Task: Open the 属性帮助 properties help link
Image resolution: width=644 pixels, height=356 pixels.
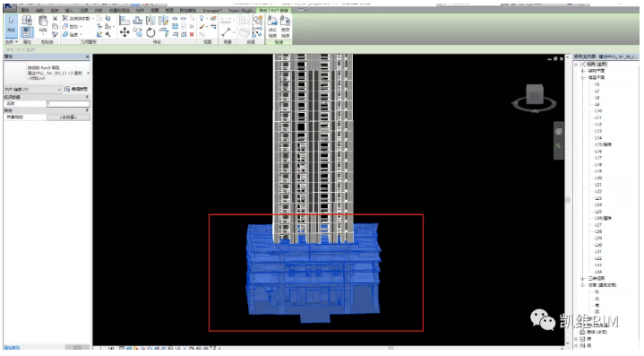Action: pyautogui.click(x=13, y=348)
